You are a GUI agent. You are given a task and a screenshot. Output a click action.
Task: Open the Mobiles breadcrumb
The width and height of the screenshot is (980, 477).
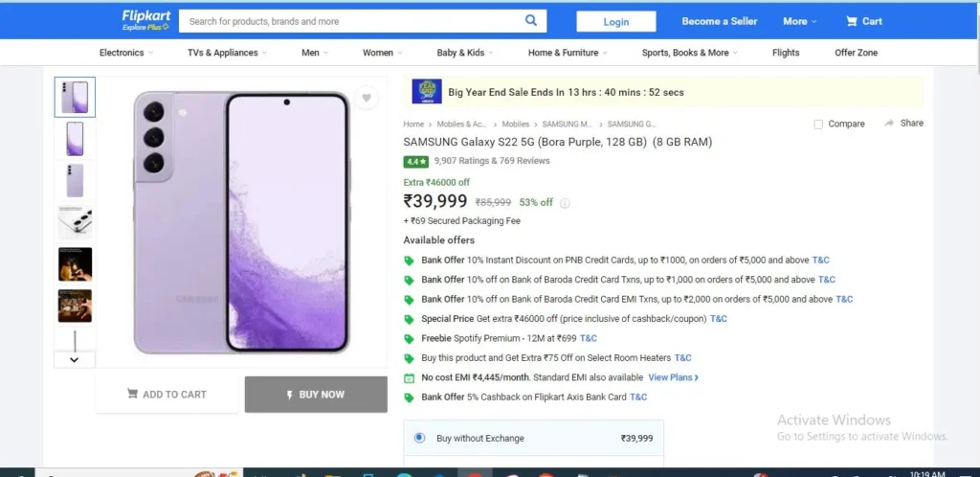click(x=516, y=125)
